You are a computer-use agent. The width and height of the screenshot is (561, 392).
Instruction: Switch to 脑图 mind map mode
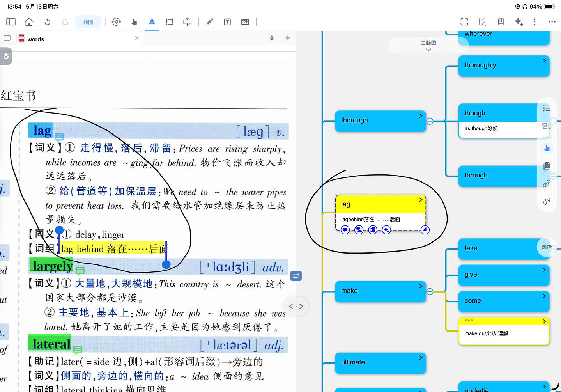[88, 22]
